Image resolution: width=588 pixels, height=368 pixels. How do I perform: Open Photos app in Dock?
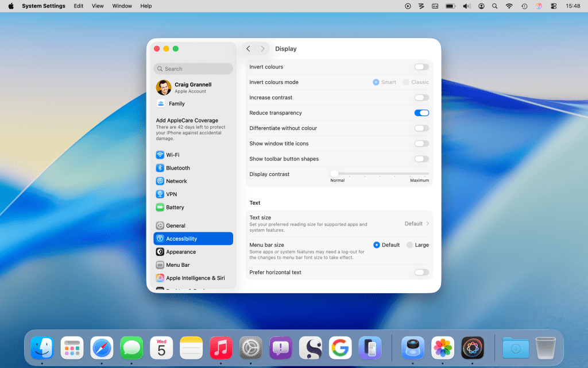[x=443, y=348]
